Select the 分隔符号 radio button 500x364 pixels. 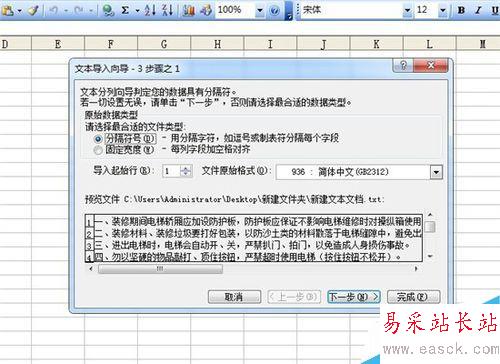click(x=98, y=139)
